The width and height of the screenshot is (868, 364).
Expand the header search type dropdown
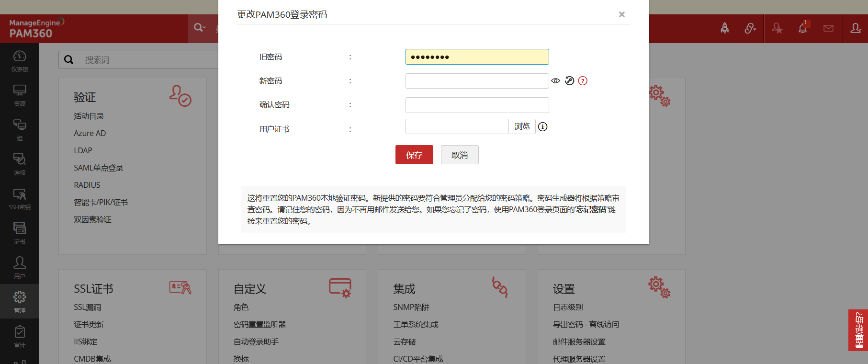(x=200, y=28)
